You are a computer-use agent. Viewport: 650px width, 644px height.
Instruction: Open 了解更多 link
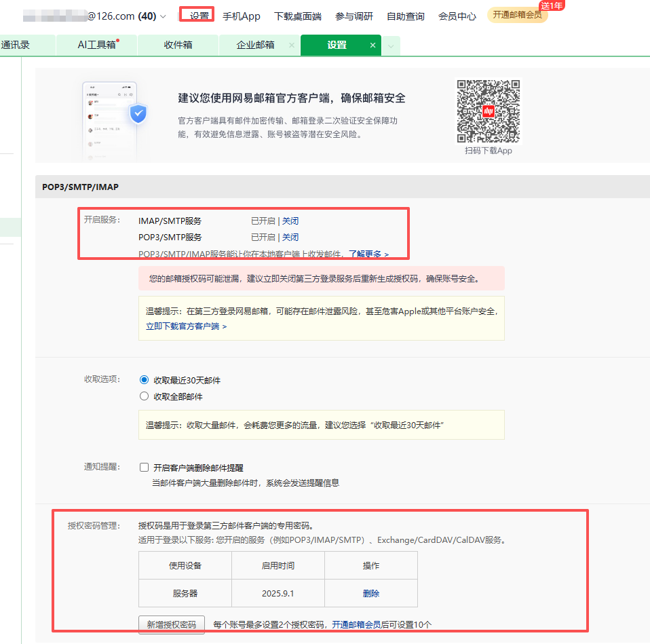point(368,254)
